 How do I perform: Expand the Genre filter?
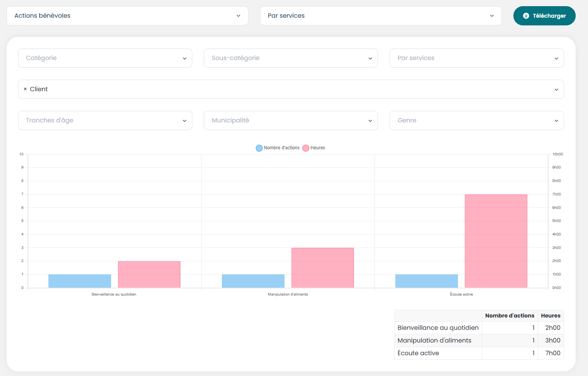pos(476,120)
